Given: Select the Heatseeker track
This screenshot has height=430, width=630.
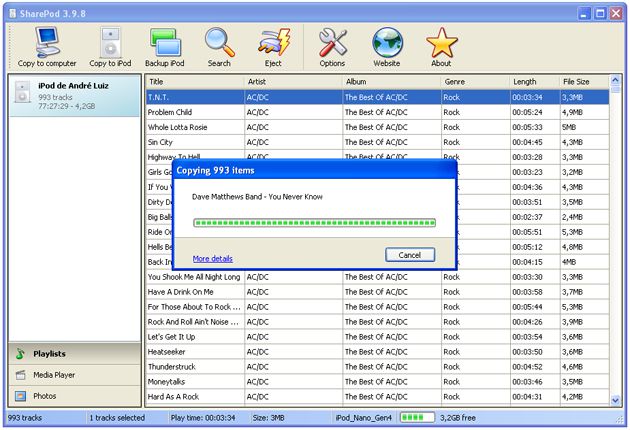Looking at the screenshot, I should pos(377,352).
